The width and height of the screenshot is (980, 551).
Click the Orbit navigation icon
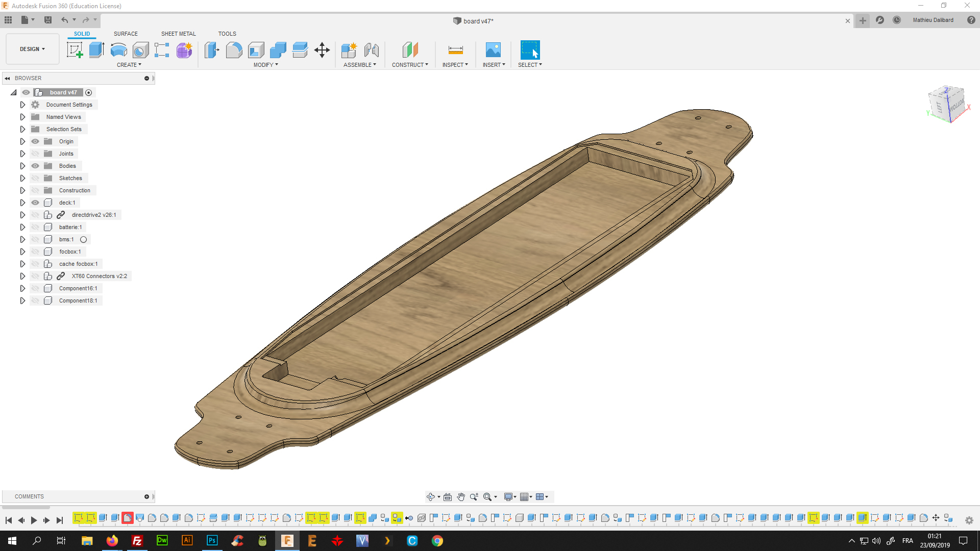[x=431, y=497]
